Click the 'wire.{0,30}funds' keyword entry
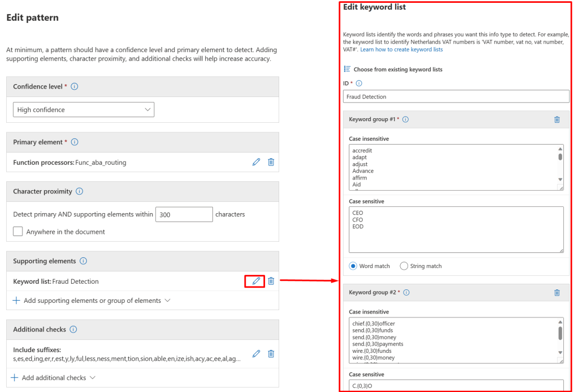 click(372, 351)
